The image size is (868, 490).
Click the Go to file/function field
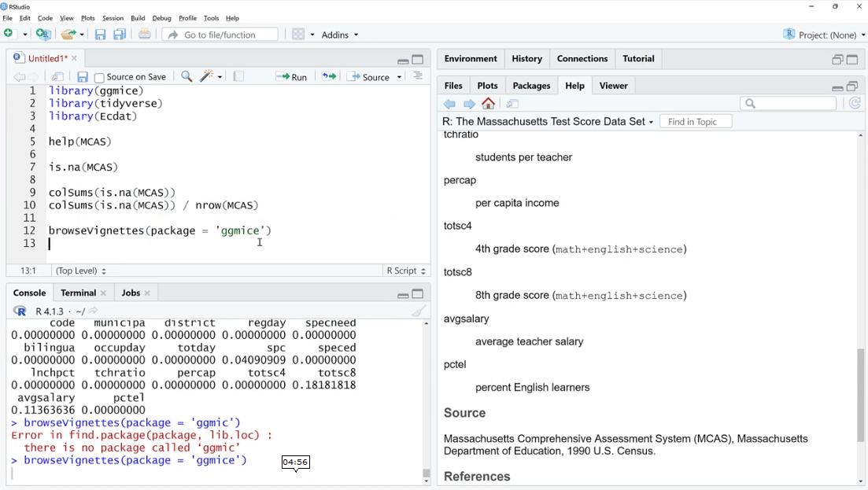pos(220,35)
